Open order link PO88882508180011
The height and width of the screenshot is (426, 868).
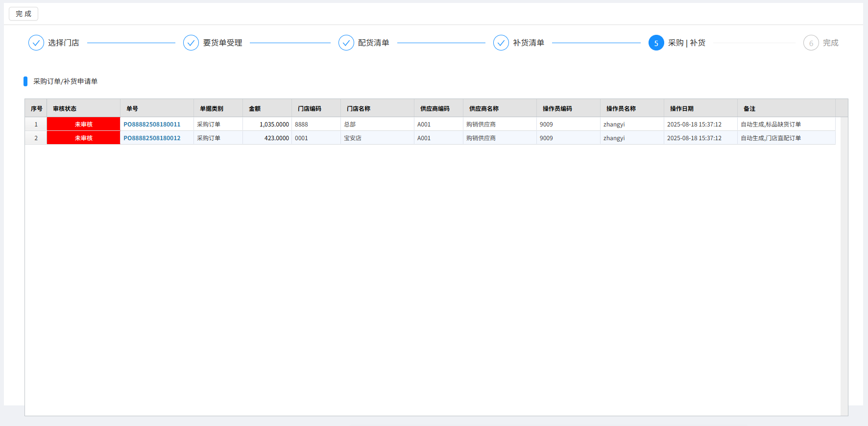click(152, 125)
